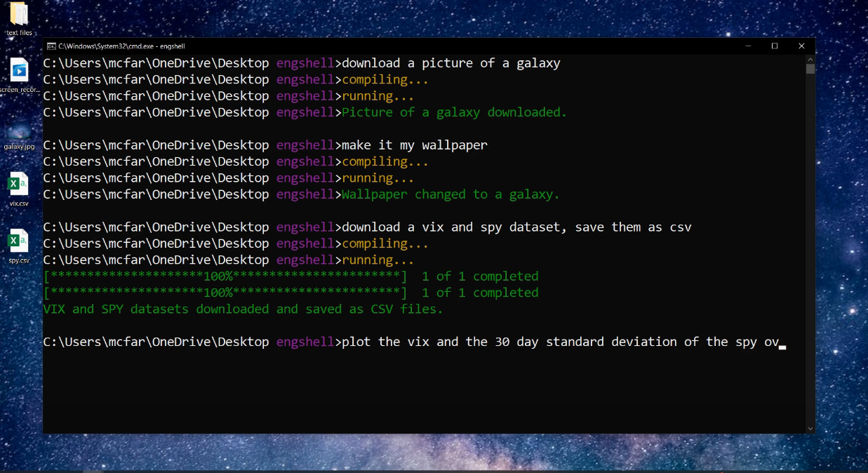This screenshot has width=868, height=473.
Task: Minimize the engshell command window
Action: (x=749, y=46)
